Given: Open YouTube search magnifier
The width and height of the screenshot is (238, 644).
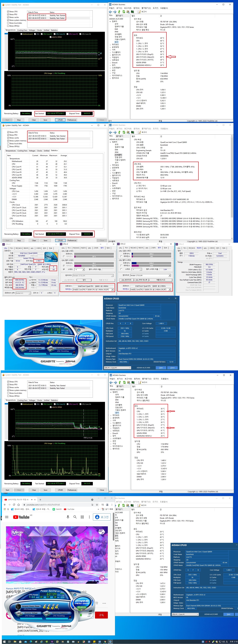Looking at the screenshot, I should click(75, 517).
